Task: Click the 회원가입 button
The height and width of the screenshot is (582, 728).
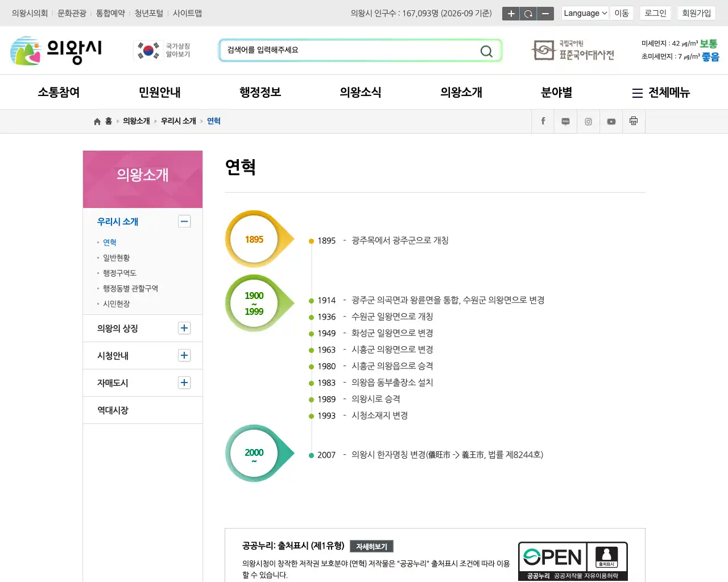Action: pyautogui.click(x=697, y=13)
